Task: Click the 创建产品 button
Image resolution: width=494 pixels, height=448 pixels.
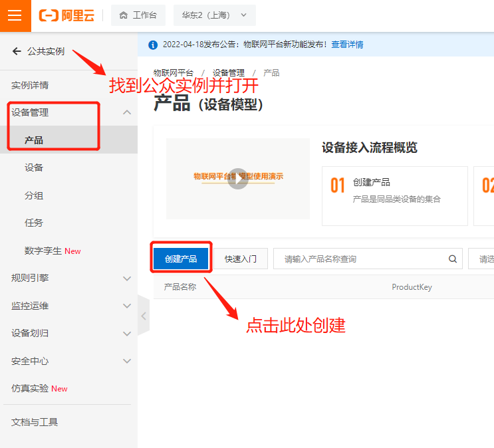Action: pos(181,259)
